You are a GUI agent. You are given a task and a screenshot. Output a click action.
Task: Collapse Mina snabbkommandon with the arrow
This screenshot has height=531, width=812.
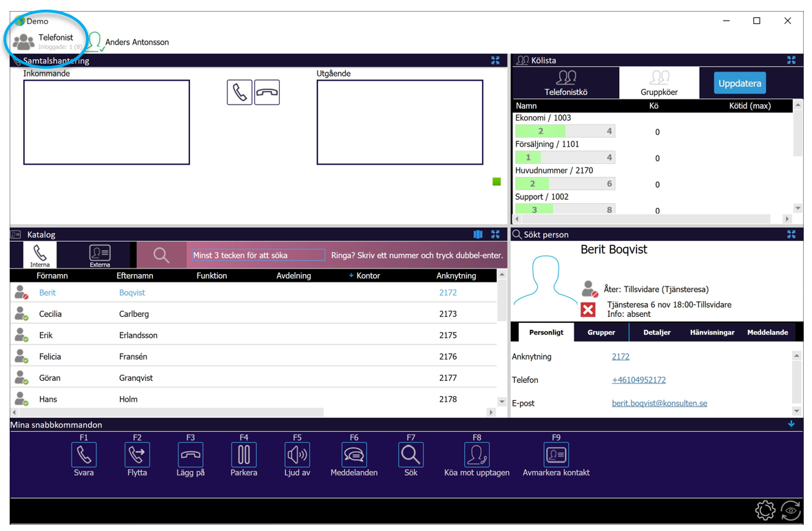(791, 424)
